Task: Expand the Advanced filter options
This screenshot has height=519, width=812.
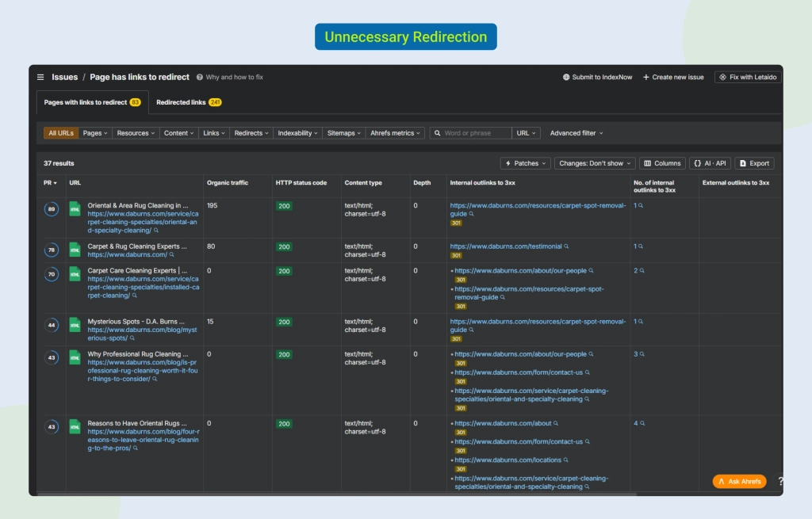Action: coord(576,133)
